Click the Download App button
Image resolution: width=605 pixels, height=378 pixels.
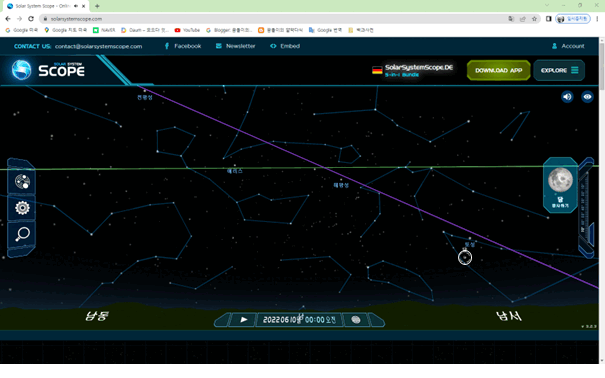(x=498, y=70)
